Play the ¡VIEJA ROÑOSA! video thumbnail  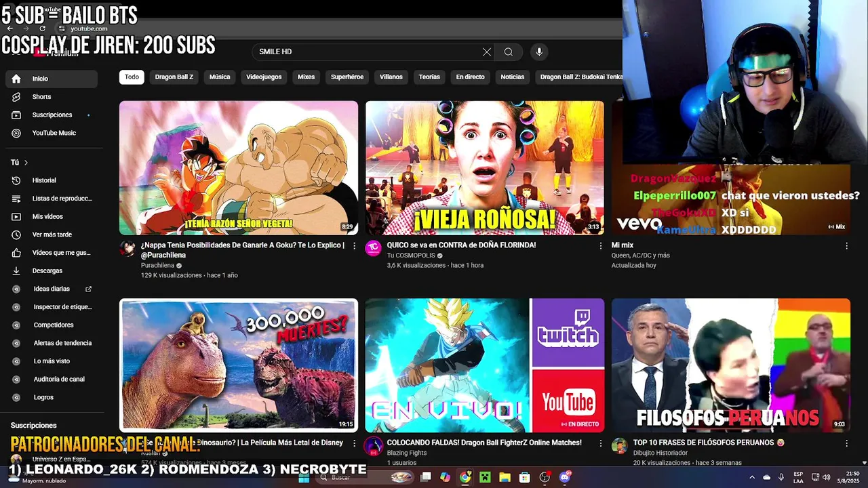point(485,167)
